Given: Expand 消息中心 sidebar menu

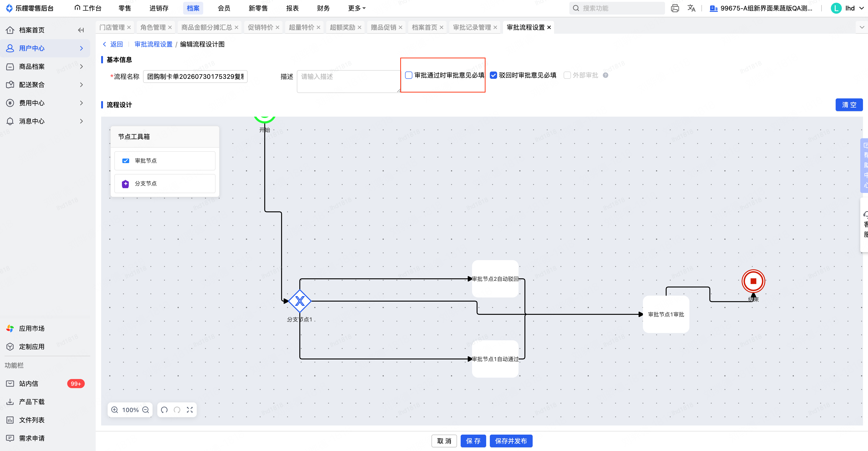Looking at the screenshot, I should point(45,121).
